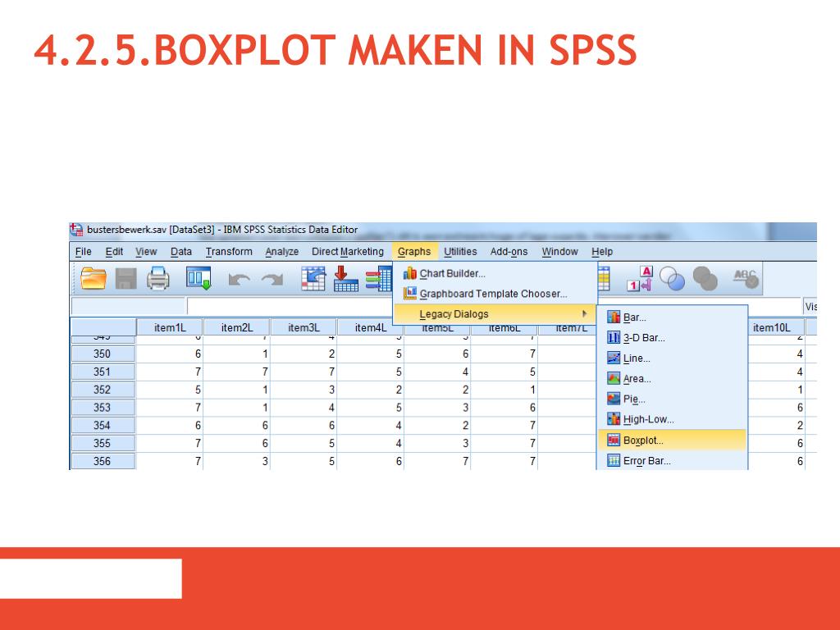
Task: Open the Help menu
Action: [602, 251]
